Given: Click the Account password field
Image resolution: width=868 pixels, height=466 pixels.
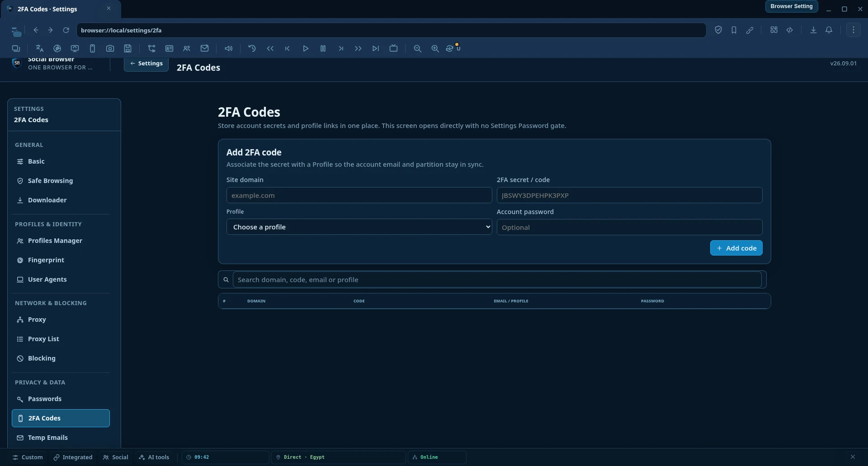Looking at the screenshot, I should pos(629,227).
